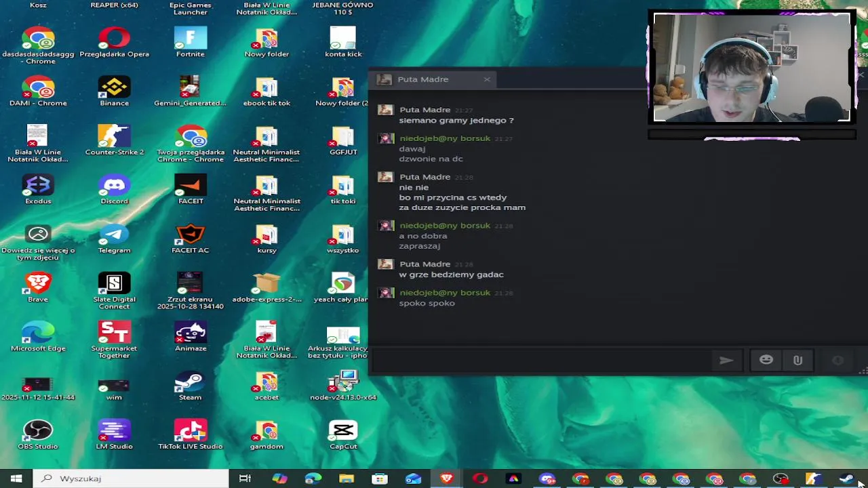Close the Puta Madre chat tab

point(486,79)
